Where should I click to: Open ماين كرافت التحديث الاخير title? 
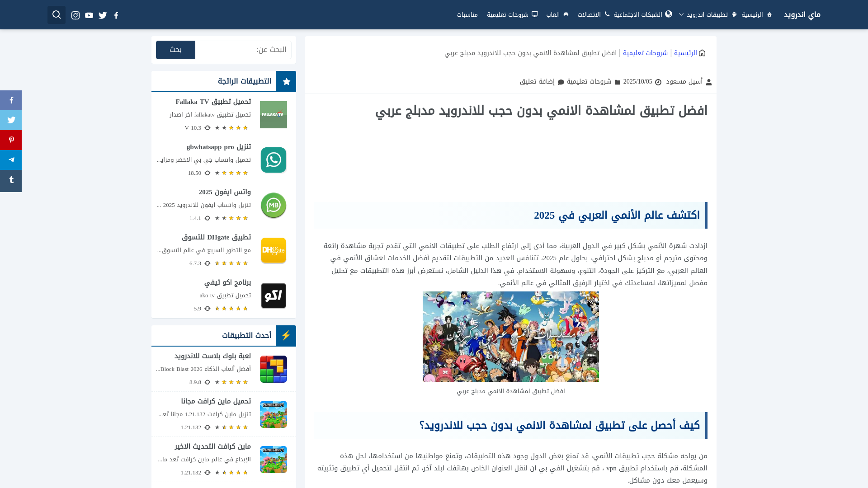[x=213, y=446]
